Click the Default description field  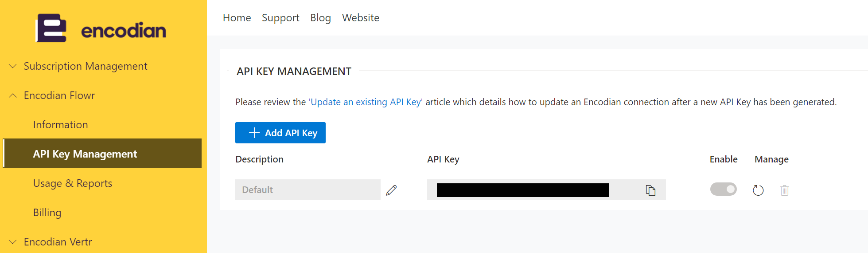308,190
